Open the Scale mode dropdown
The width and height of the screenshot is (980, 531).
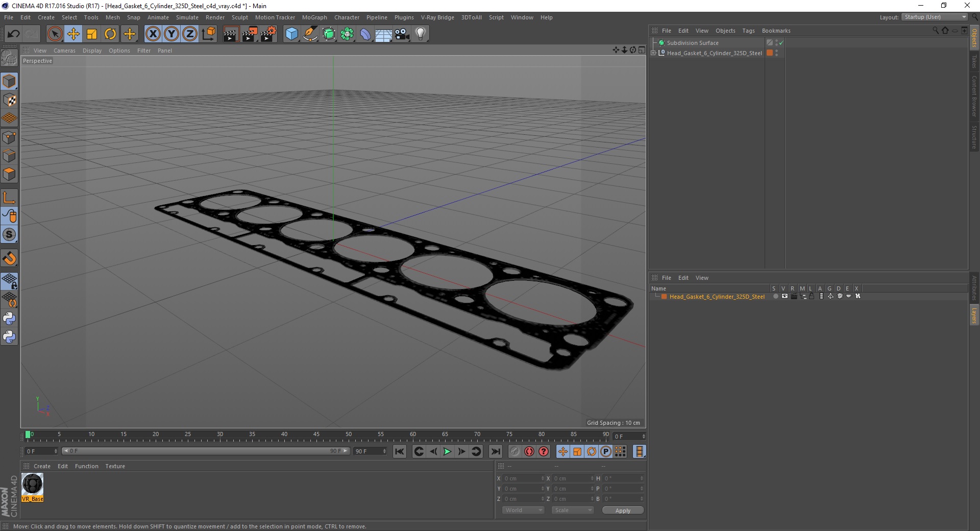coord(572,510)
